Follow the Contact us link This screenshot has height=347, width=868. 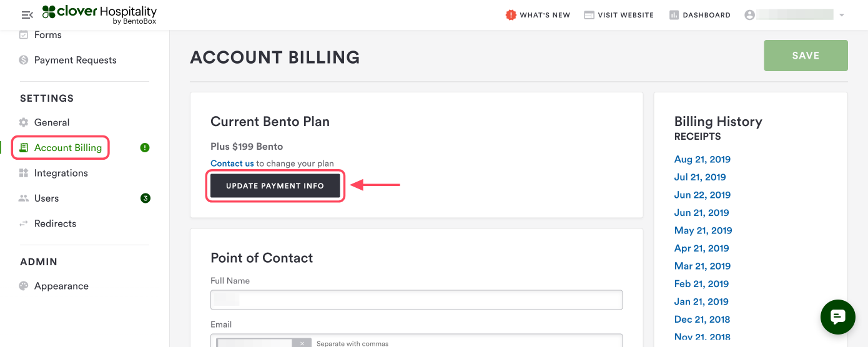click(232, 164)
